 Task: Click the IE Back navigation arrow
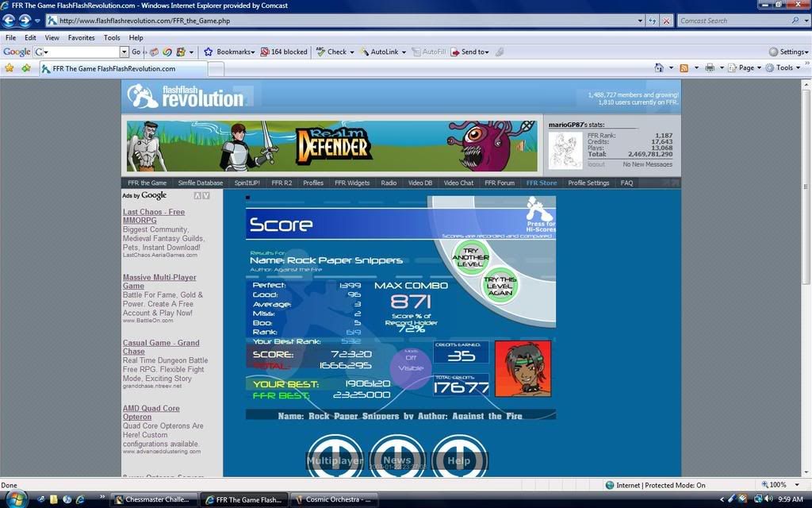[x=10, y=21]
